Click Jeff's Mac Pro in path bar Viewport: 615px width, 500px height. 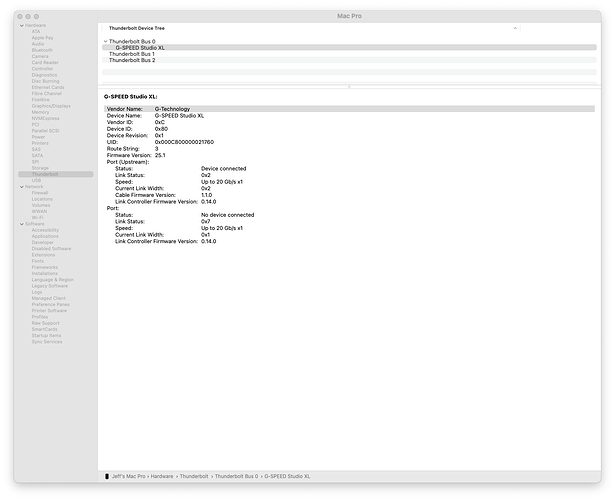[129, 476]
